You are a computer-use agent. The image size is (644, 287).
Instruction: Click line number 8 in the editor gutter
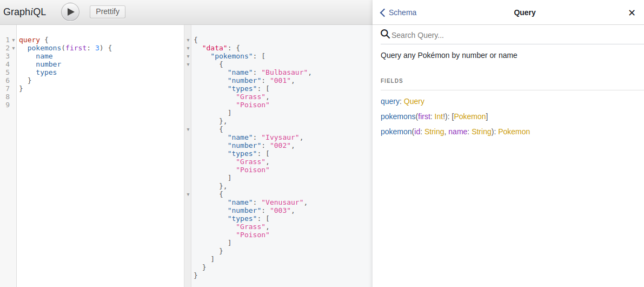click(8, 97)
